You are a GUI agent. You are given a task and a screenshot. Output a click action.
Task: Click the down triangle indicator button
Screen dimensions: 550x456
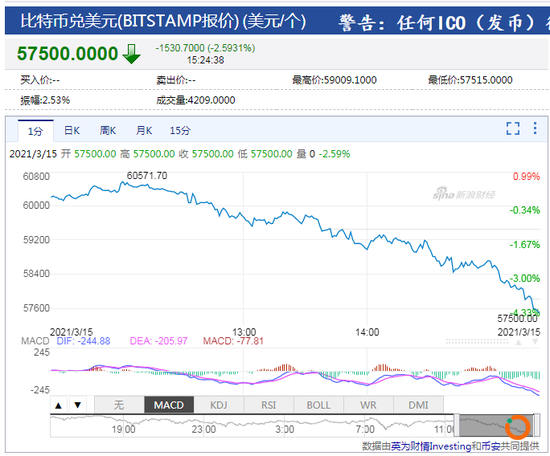(x=78, y=405)
